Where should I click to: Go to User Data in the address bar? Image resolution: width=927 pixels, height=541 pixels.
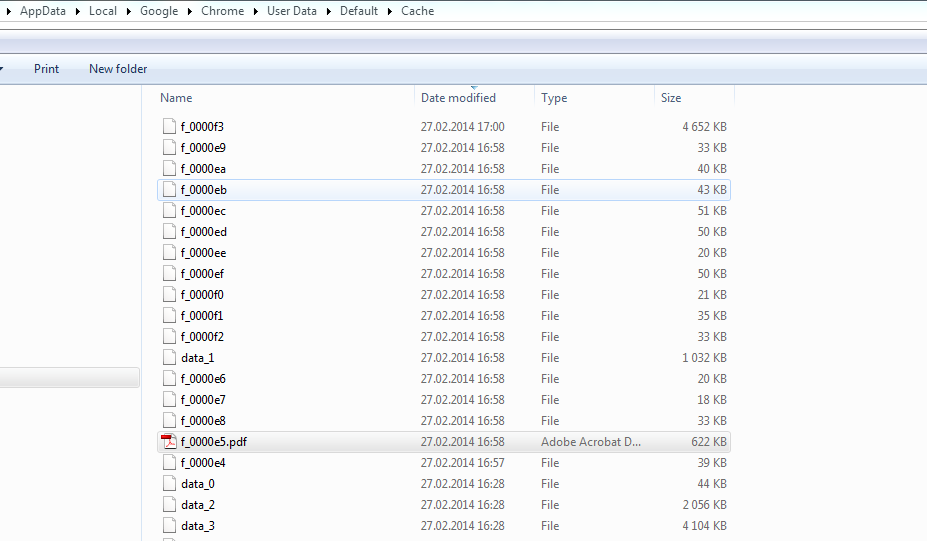291,11
